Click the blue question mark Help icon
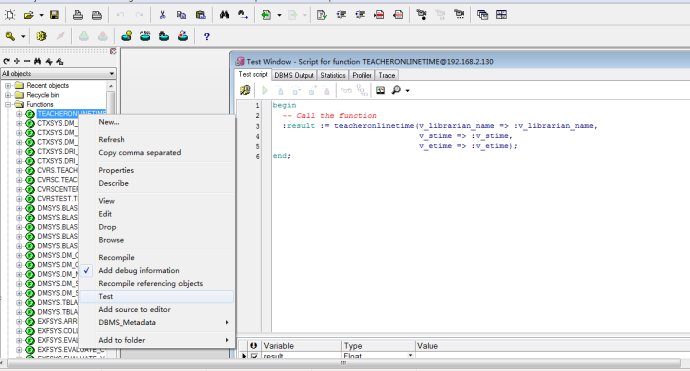Screen dimensions: 690x371 click(x=206, y=37)
